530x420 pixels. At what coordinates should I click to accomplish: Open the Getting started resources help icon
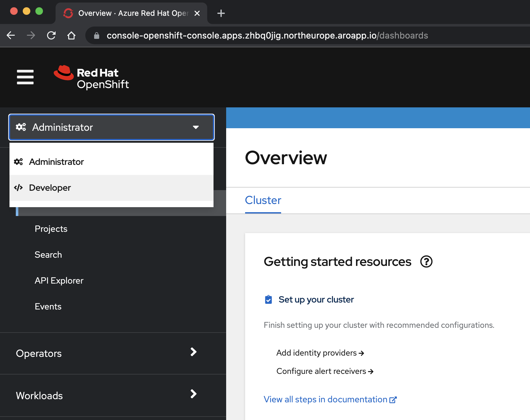coord(426,261)
